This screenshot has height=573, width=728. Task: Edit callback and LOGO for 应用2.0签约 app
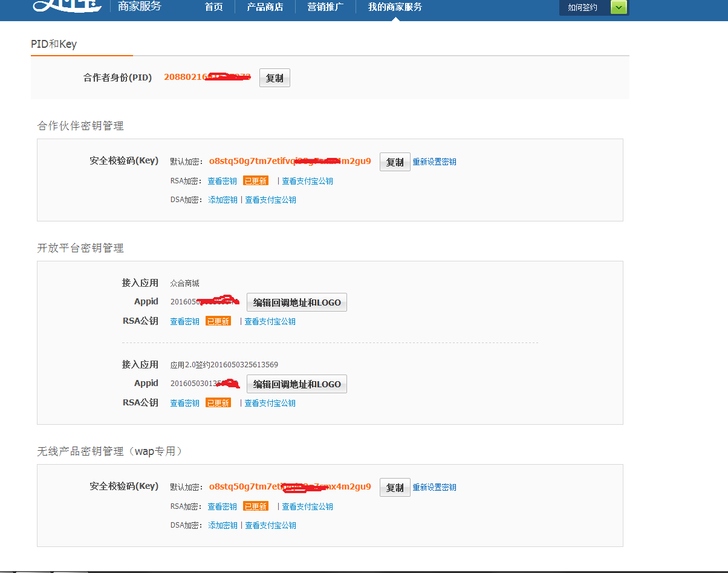(297, 384)
